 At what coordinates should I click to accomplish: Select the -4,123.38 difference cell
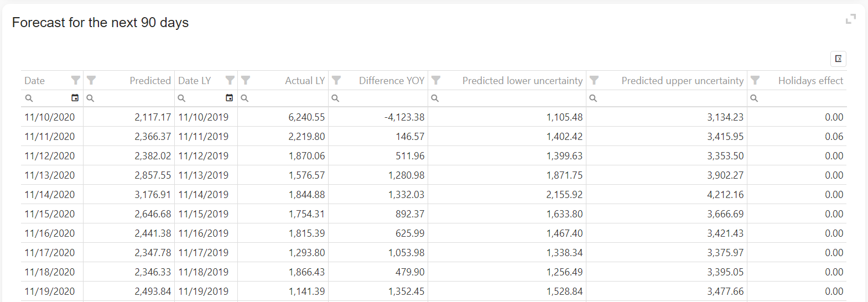click(x=404, y=117)
